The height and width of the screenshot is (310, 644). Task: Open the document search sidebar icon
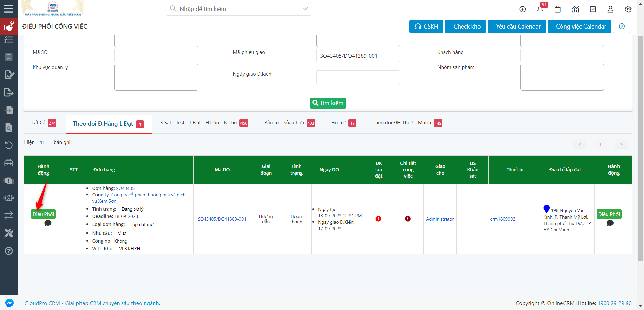(9, 127)
